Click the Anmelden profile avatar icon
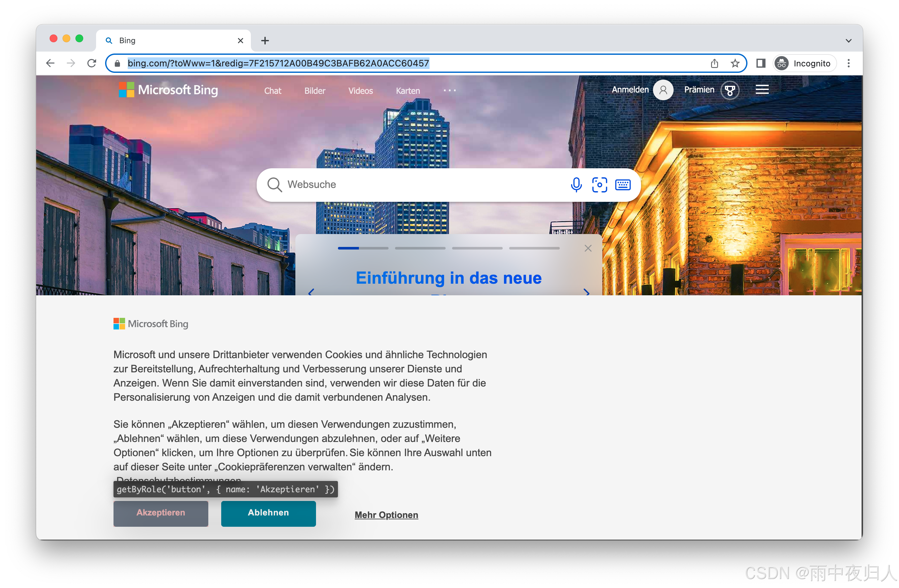 [x=663, y=90]
